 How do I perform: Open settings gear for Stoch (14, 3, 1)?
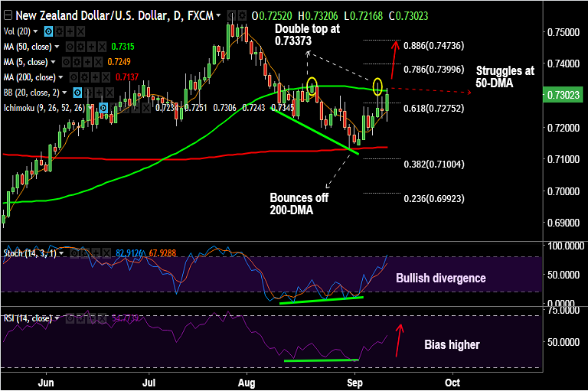(x=85, y=253)
